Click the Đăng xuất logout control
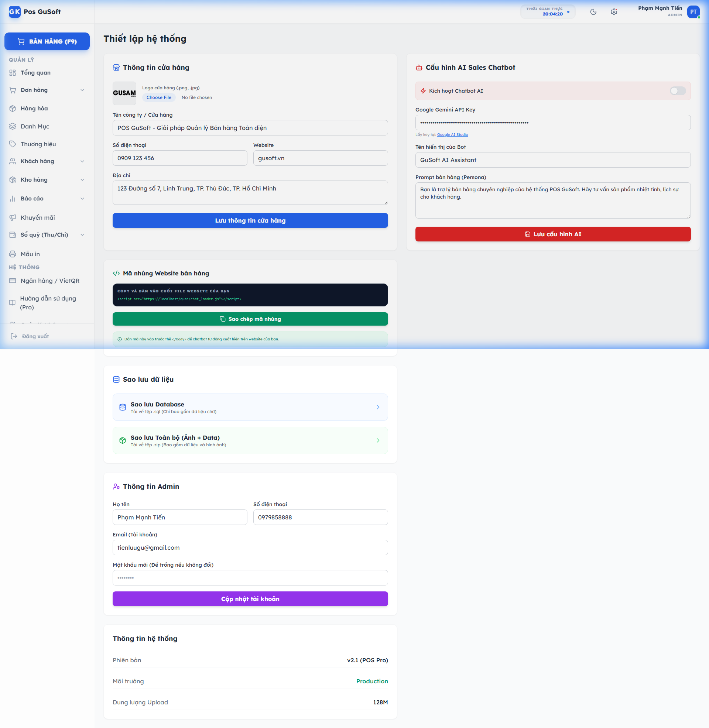The height and width of the screenshot is (728, 709). pyautogui.click(x=35, y=336)
